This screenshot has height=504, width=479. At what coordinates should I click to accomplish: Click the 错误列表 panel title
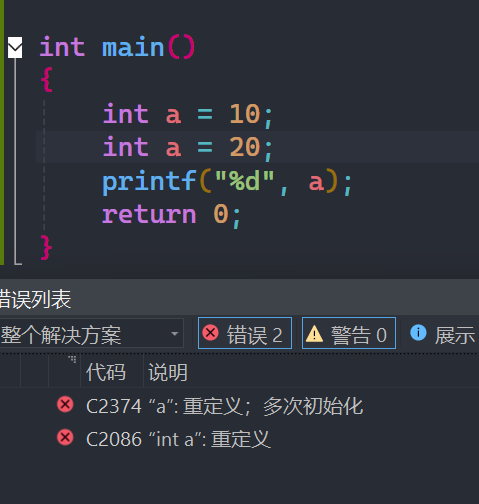35,299
